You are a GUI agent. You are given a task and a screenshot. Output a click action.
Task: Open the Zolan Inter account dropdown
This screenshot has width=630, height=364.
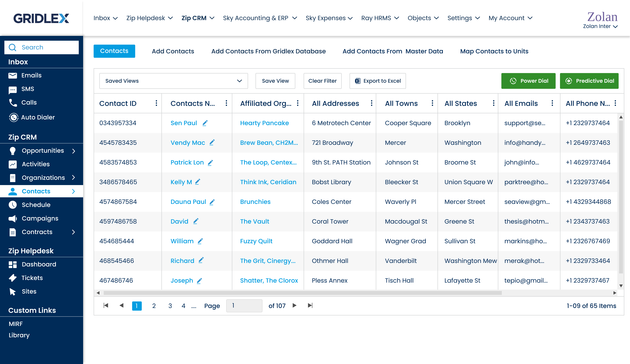tap(600, 26)
